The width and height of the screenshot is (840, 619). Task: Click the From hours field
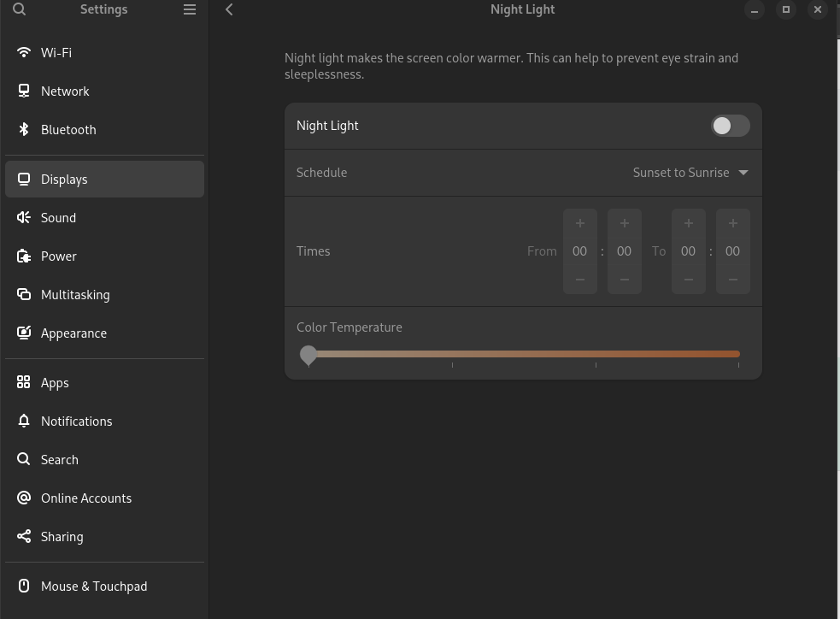coord(579,251)
